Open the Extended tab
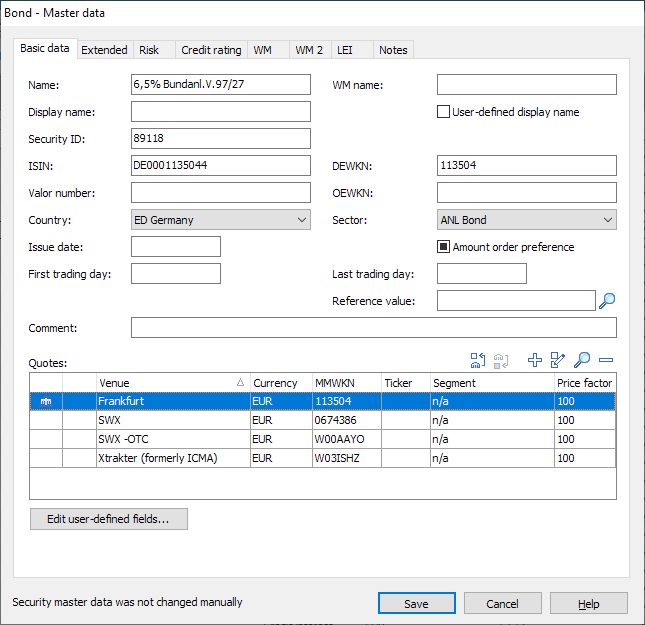Viewport: 645px width, 625px height. pyautogui.click(x=104, y=50)
